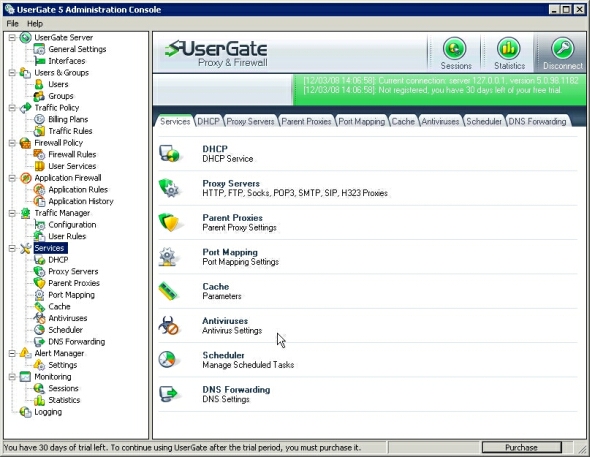Image resolution: width=590 pixels, height=457 pixels.
Task: Click the Disconnect key icon
Action: tap(562, 48)
